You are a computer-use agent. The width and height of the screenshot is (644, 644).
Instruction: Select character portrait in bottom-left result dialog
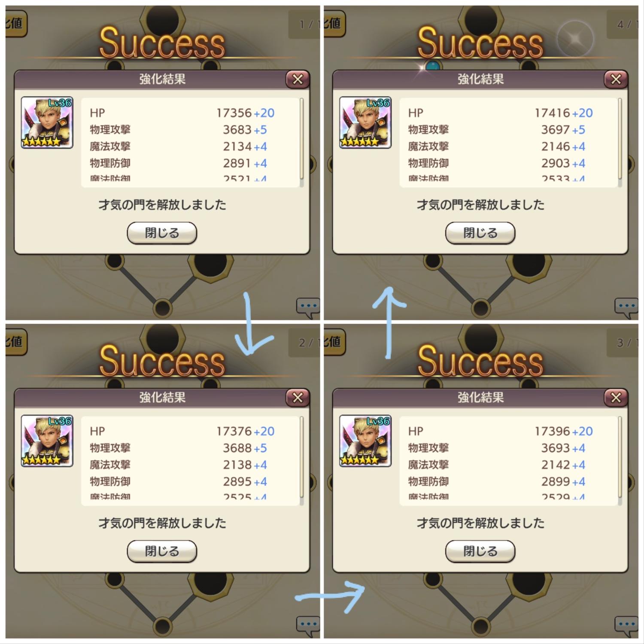pos(47,441)
